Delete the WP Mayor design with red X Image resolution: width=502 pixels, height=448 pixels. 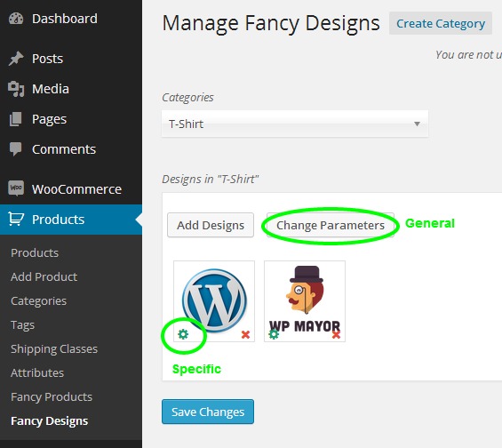pos(336,335)
